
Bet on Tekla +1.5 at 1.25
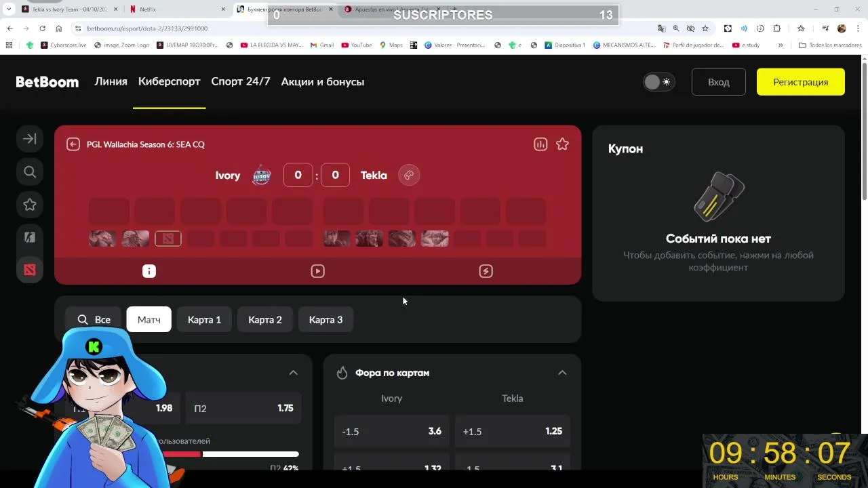pos(513,431)
